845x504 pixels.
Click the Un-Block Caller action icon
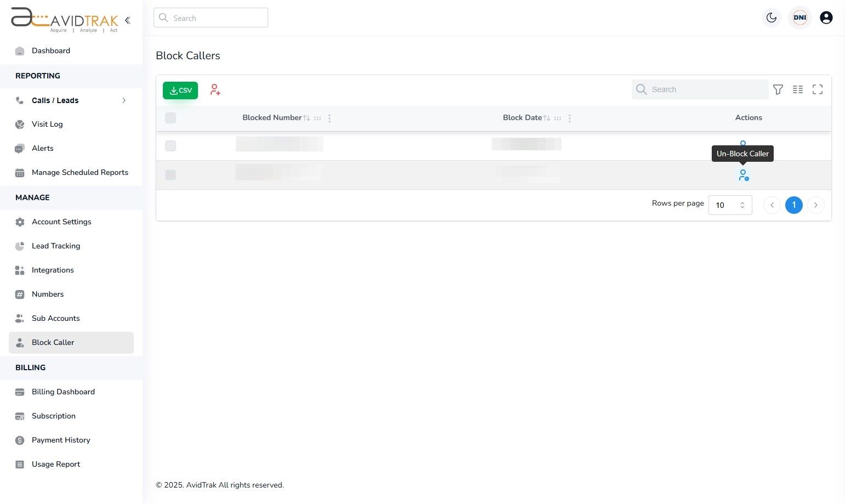point(744,175)
